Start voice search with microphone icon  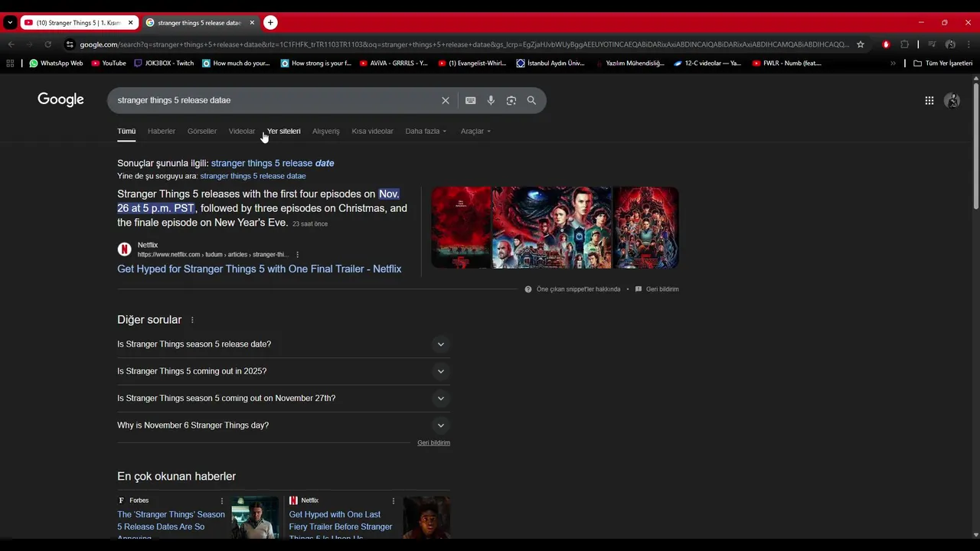[491, 100]
